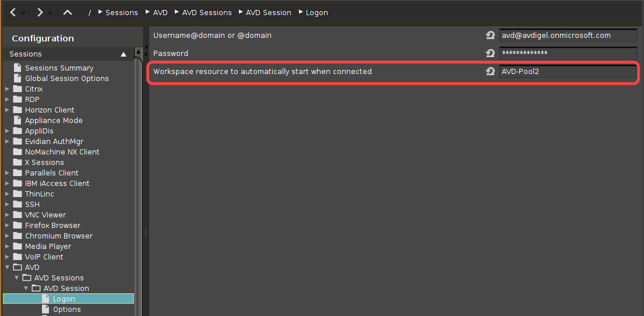Open the forward history dropdown
Screen dimensions: 644x316
pos(50,12)
